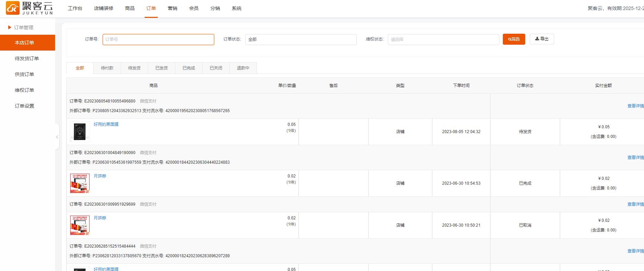Open 供货订单 in the sidebar
644x271 pixels.
click(24, 74)
